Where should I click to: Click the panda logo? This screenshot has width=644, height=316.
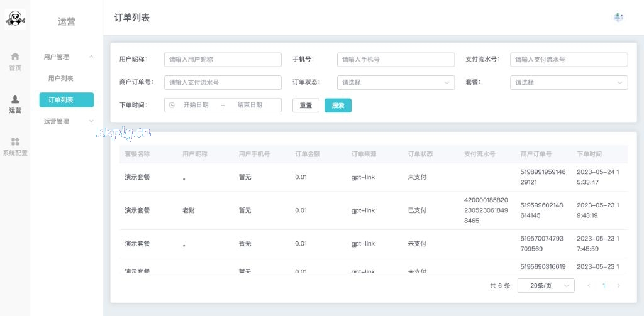click(x=15, y=19)
